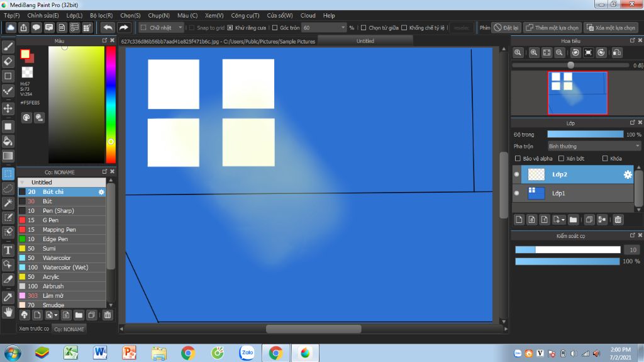
Task: Select the Brush tool in left toolbar
Action: coord(8,47)
